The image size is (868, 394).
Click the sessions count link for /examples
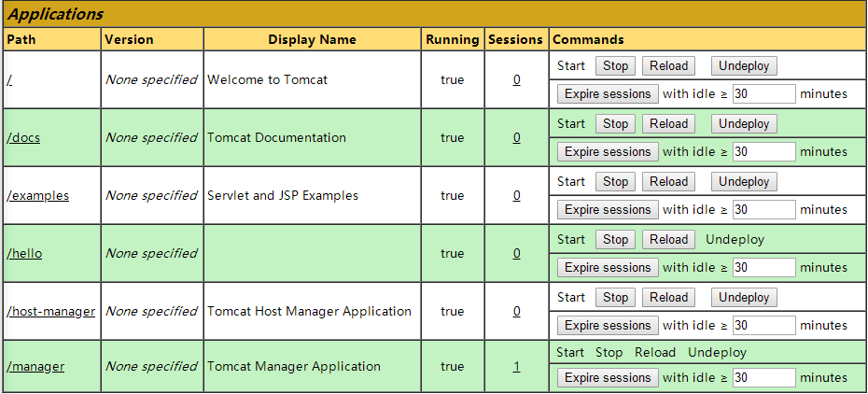point(516,196)
